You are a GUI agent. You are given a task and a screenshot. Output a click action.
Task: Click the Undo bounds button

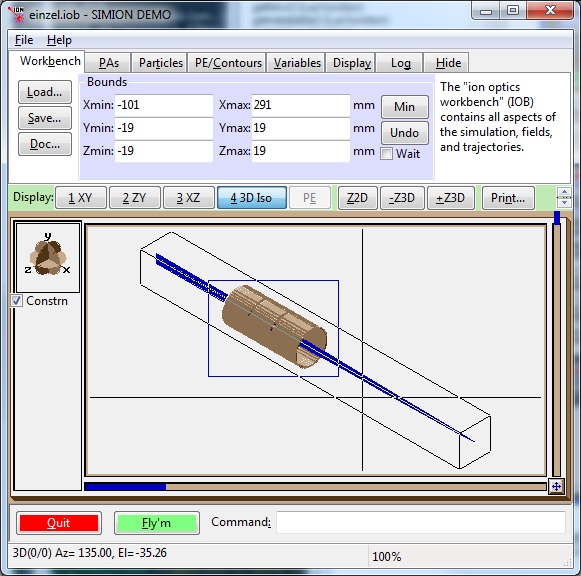click(x=405, y=133)
